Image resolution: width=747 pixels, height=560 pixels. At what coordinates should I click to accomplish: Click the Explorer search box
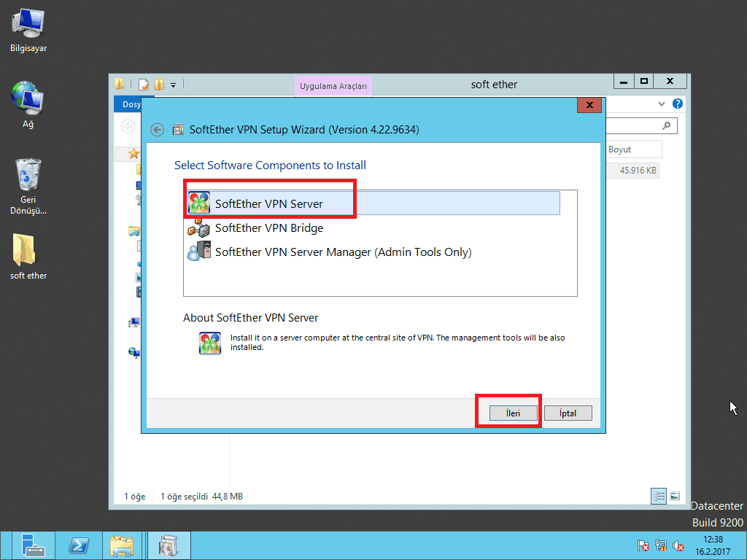coord(640,125)
